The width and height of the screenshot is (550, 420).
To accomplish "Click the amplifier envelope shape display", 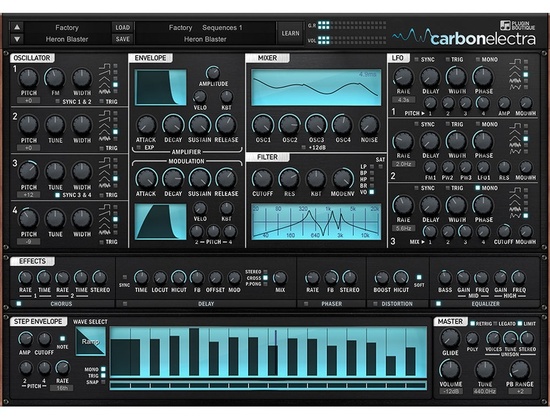I will pos(161,87).
